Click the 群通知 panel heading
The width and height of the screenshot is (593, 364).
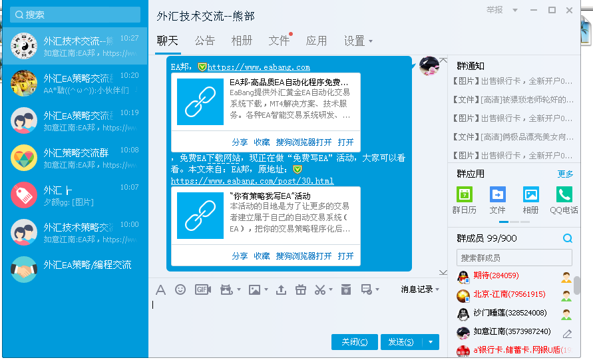471,66
